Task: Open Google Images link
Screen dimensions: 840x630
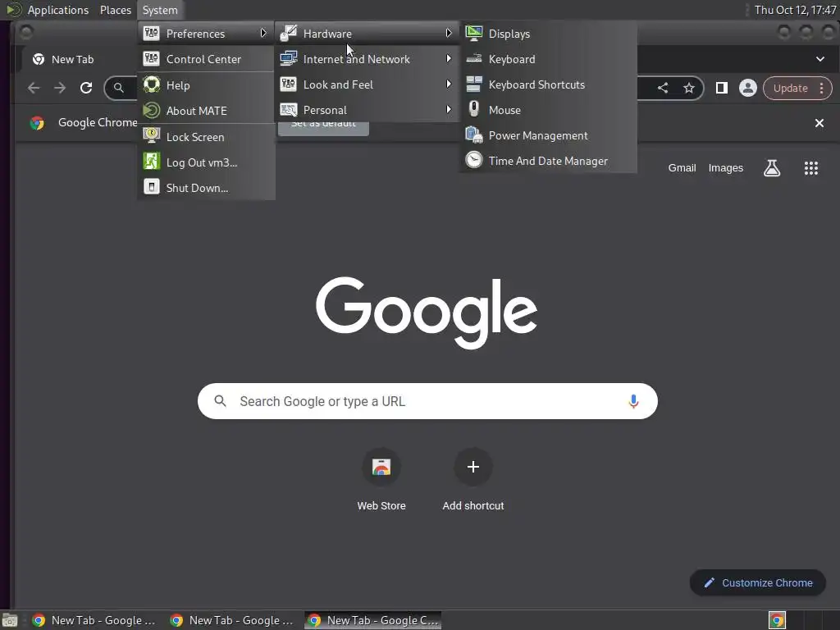Action: (x=725, y=168)
